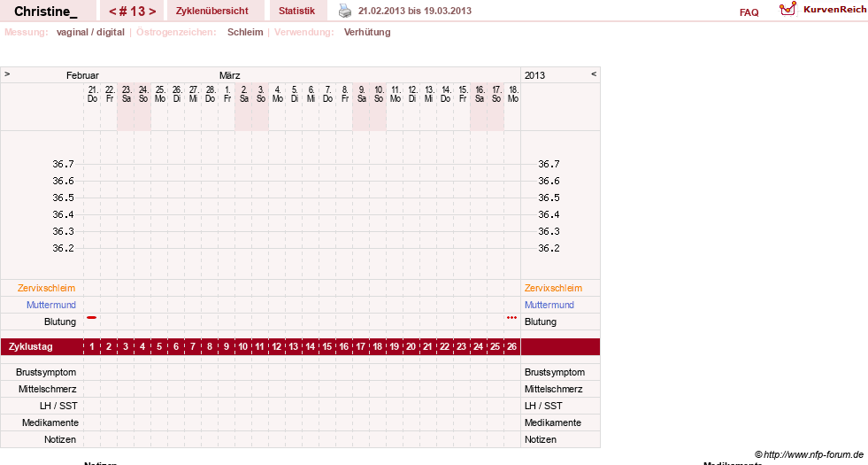The width and height of the screenshot is (868, 465).
Task: Select cycle day 14 in the Zyklustag row
Action: tap(310, 346)
